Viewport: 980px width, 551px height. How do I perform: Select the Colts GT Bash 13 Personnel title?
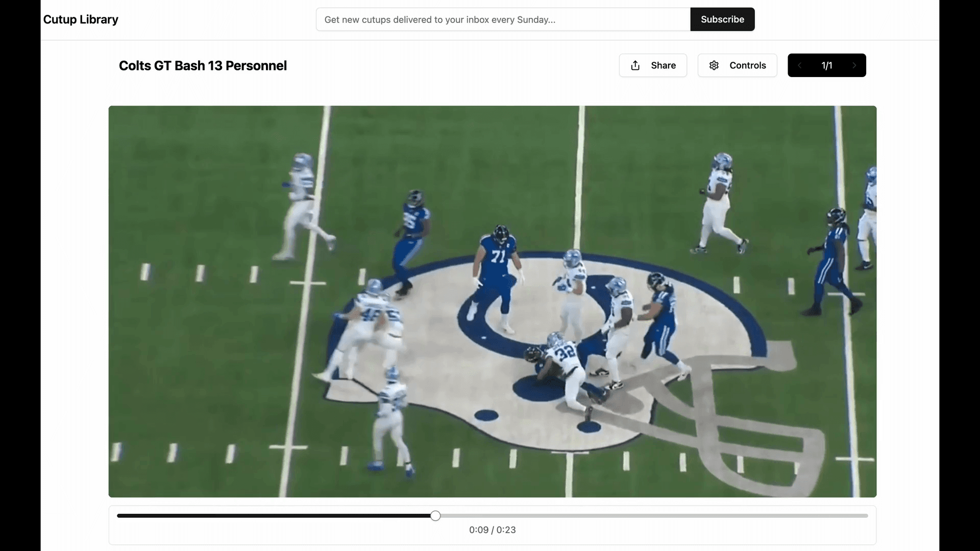click(x=203, y=66)
